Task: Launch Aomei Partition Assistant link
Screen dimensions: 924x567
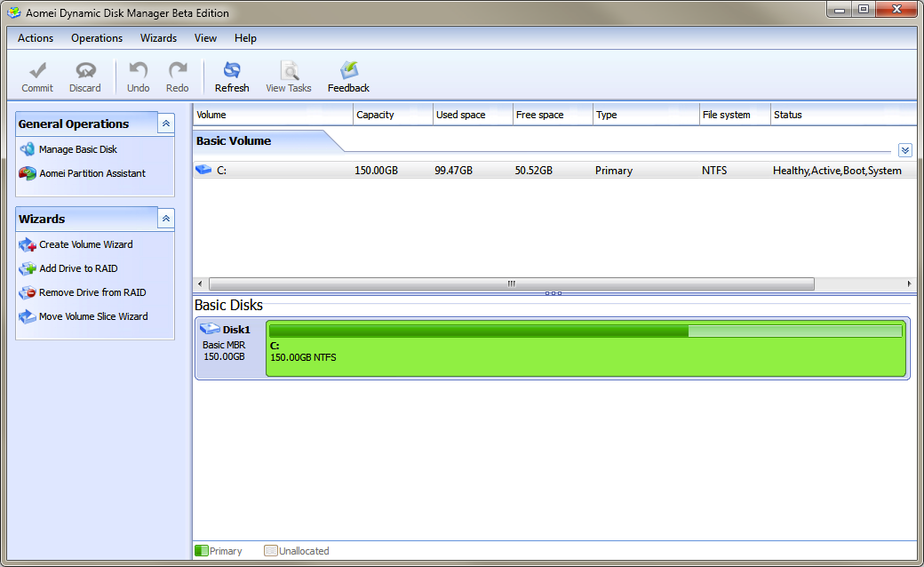Action: 92,173
